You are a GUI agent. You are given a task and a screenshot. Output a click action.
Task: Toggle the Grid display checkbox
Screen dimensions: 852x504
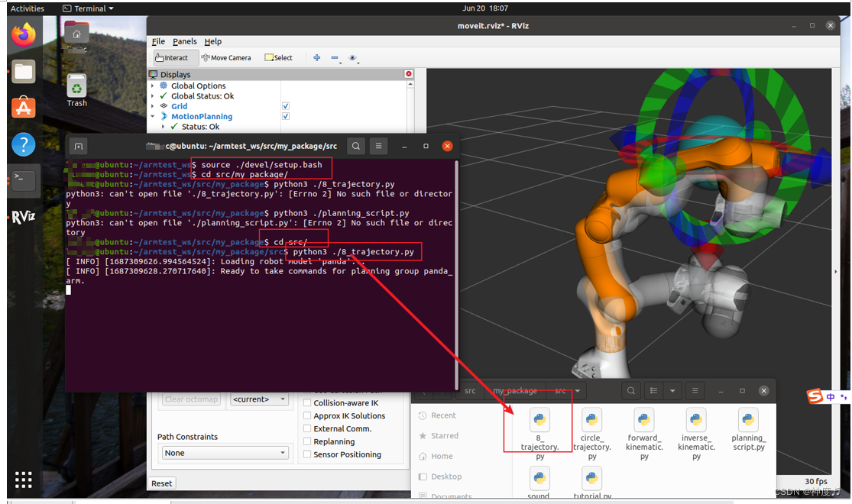(286, 106)
